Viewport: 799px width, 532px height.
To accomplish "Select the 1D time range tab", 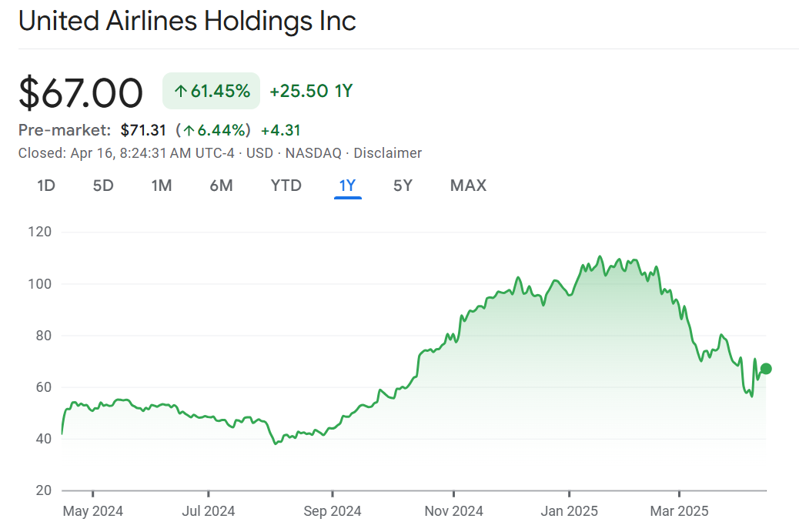I will click(x=46, y=186).
